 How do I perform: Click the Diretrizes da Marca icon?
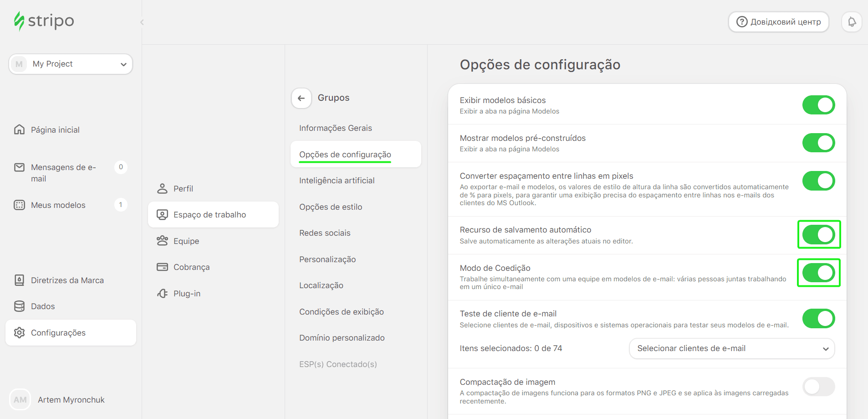19,280
